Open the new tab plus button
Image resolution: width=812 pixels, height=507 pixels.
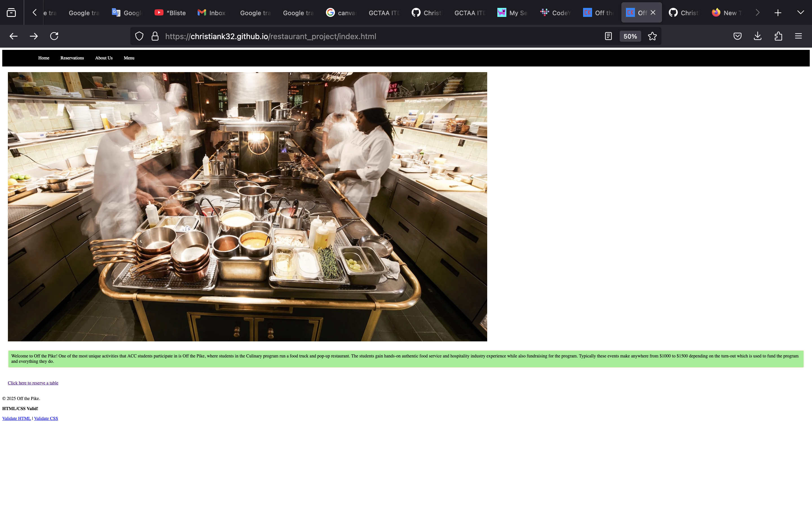point(779,12)
